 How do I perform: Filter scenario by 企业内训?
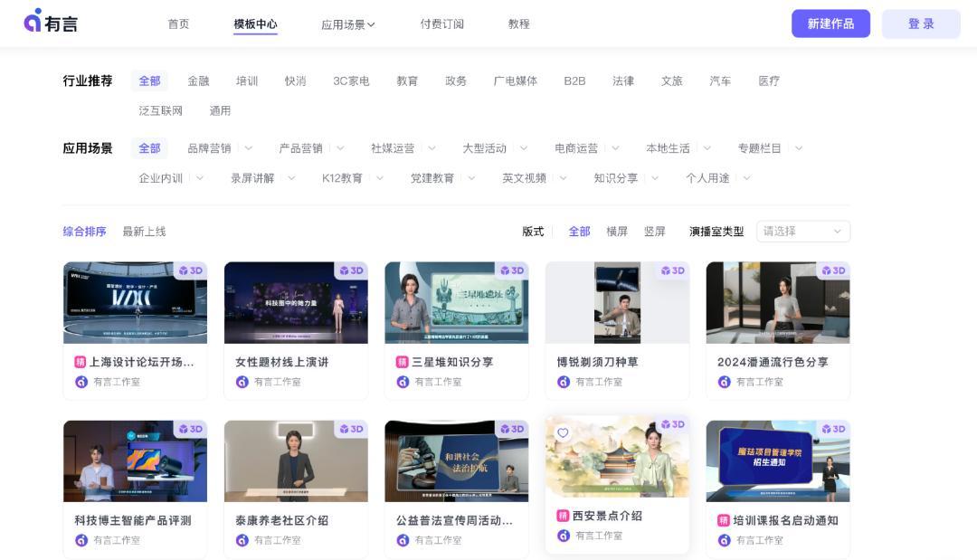(x=161, y=178)
